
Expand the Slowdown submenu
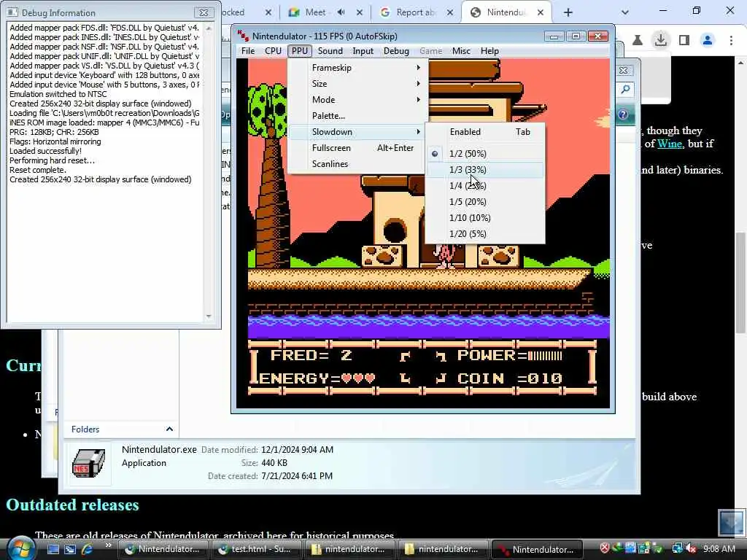[x=357, y=132]
